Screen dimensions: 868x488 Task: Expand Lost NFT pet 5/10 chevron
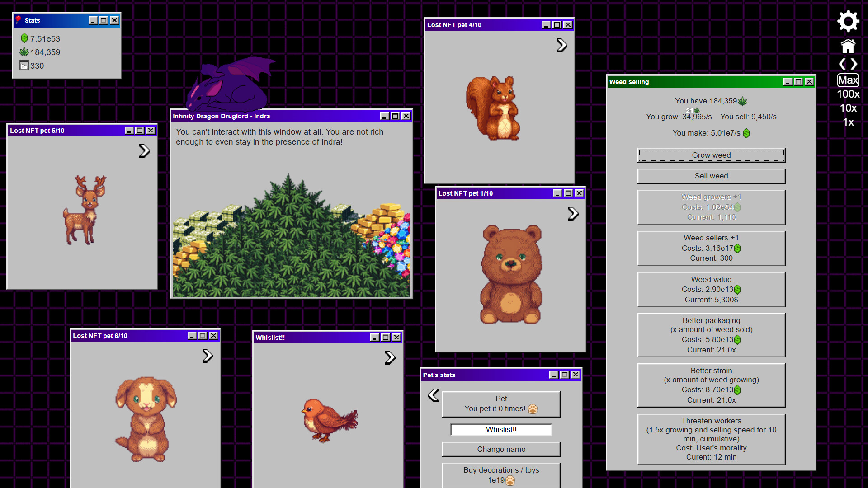click(144, 151)
